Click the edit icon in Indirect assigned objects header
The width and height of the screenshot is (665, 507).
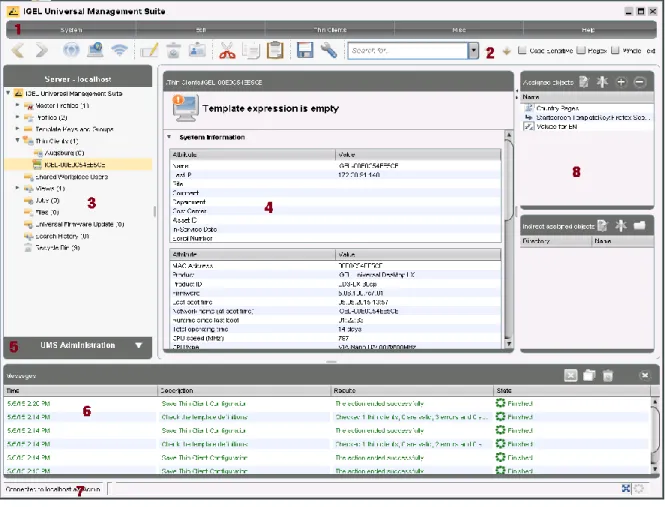click(603, 226)
